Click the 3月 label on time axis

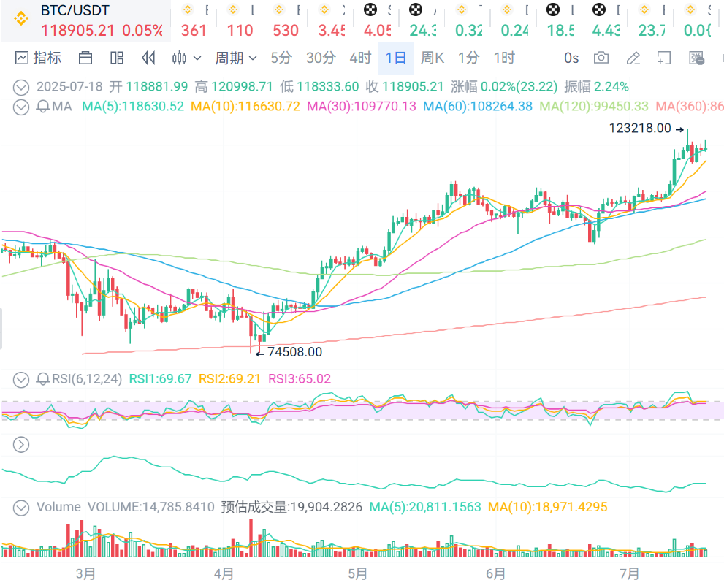point(85,573)
